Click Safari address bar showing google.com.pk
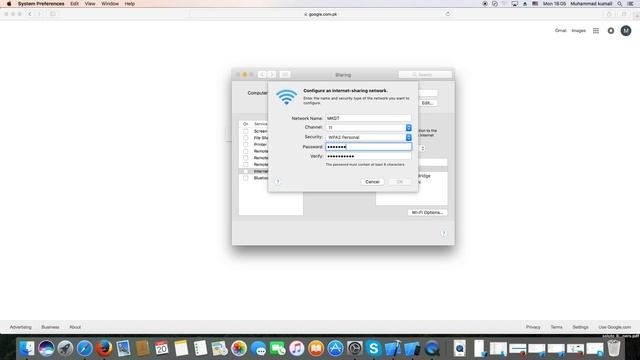The height and width of the screenshot is (360, 640). (x=320, y=14)
